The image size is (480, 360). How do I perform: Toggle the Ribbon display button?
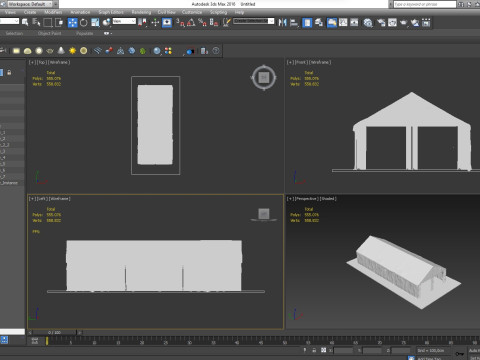click(x=332, y=22)
